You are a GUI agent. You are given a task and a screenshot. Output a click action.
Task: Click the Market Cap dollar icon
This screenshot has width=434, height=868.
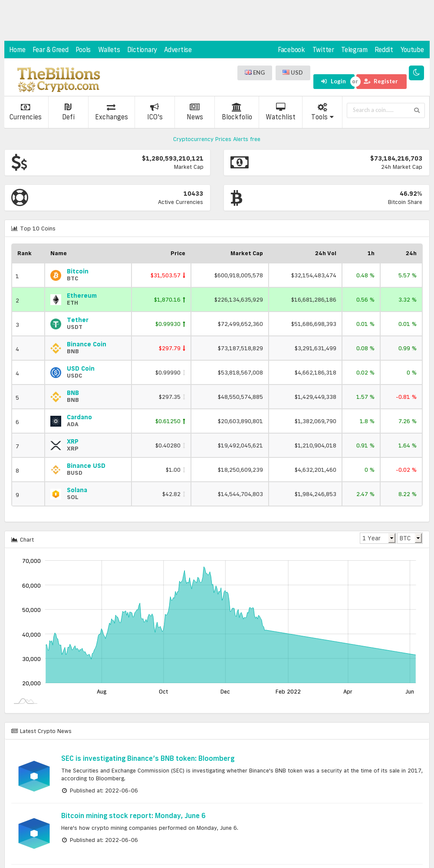pyautogui.click(x=19, y=163)
